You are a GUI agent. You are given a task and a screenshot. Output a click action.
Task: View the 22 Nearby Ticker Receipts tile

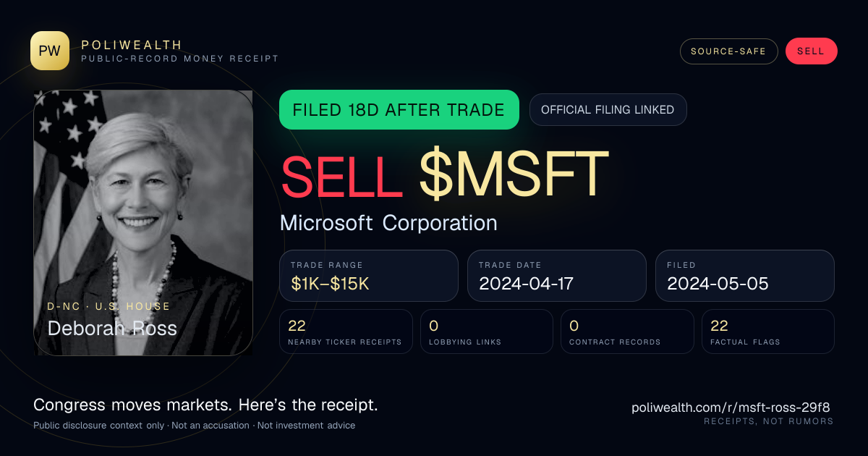(346, 332)
